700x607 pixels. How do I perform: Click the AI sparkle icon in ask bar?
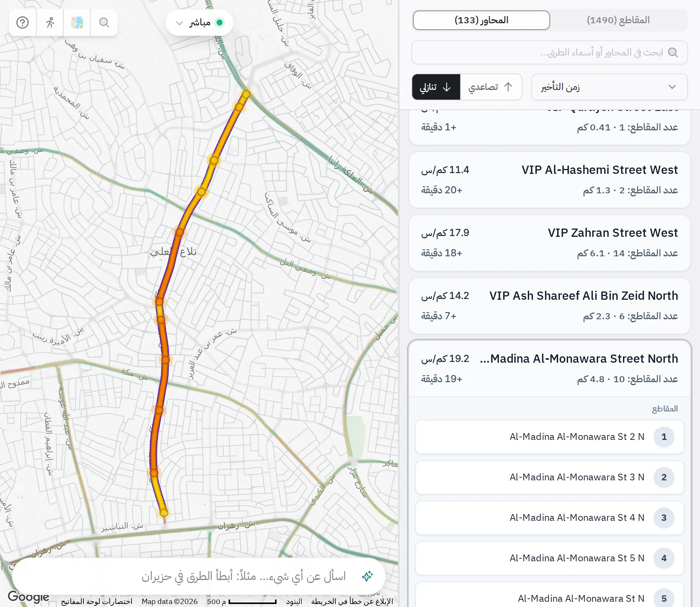(367, 576)
